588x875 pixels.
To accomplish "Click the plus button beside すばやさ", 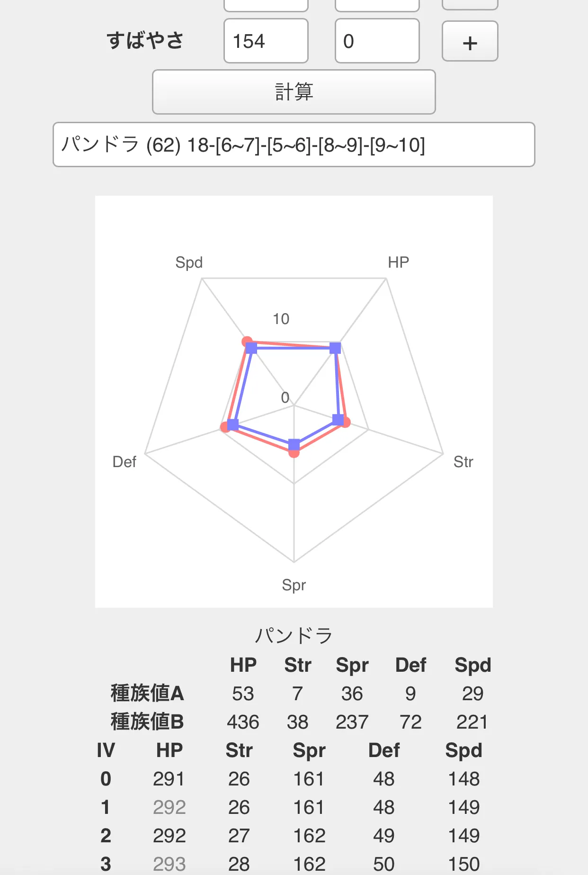I will (x=470, y=41).
